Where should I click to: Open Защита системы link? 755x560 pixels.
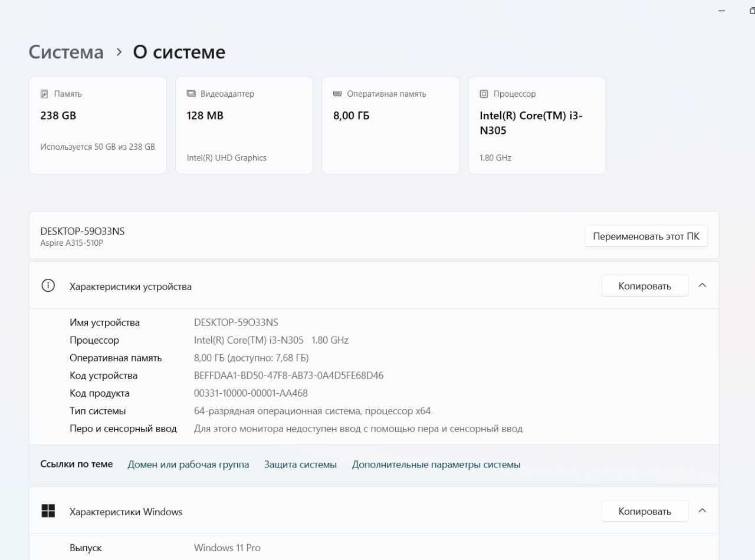300,465
